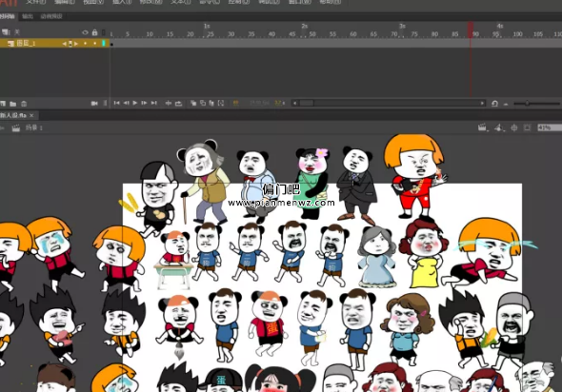Viewport: 562px width, 392px height.
Task: Delete the selected layer (trash icon)
Action: point(24,104)
